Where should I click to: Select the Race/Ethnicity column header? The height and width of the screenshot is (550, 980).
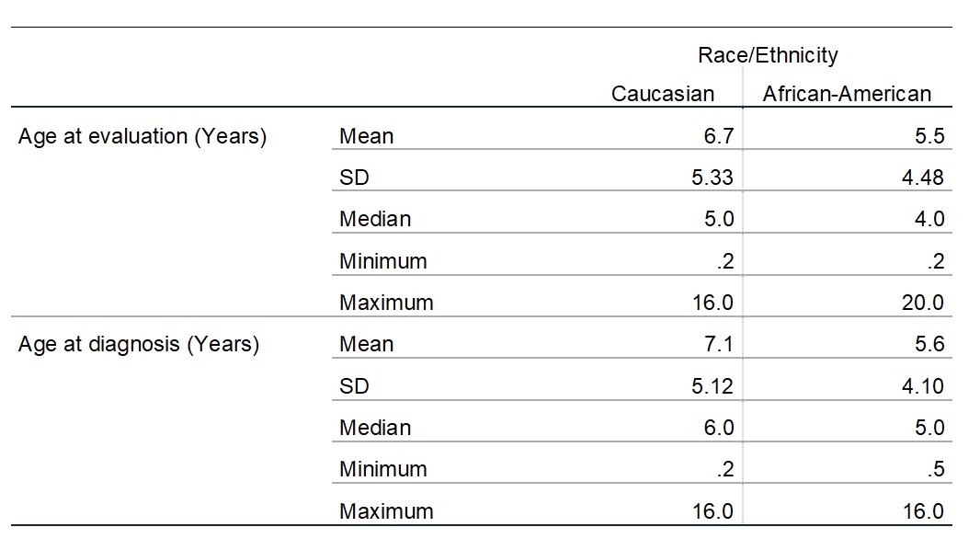[768, 55]
